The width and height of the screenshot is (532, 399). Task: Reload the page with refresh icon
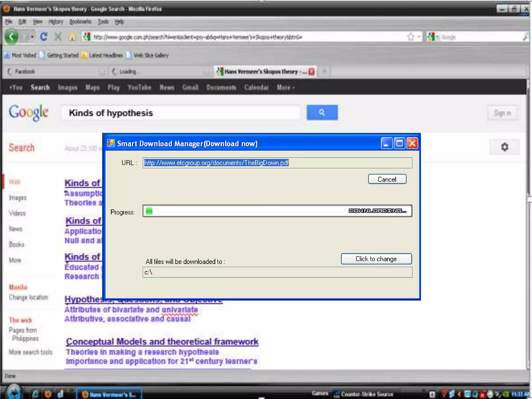click(43, 37)
